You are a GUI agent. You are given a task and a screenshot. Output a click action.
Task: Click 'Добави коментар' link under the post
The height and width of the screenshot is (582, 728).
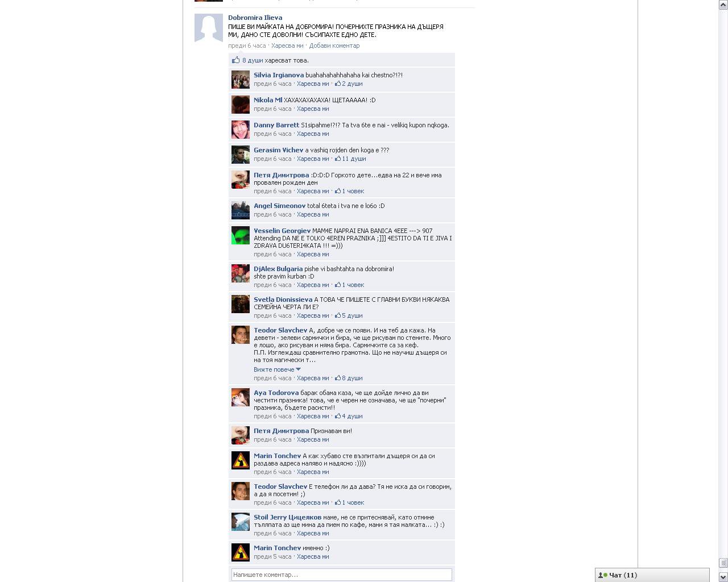click(334, 45)
